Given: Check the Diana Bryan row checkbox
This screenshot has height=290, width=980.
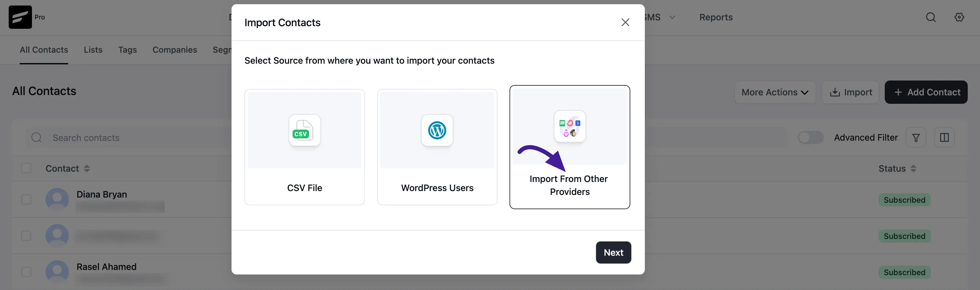Looking at the screenshot, I should point(26,199).
